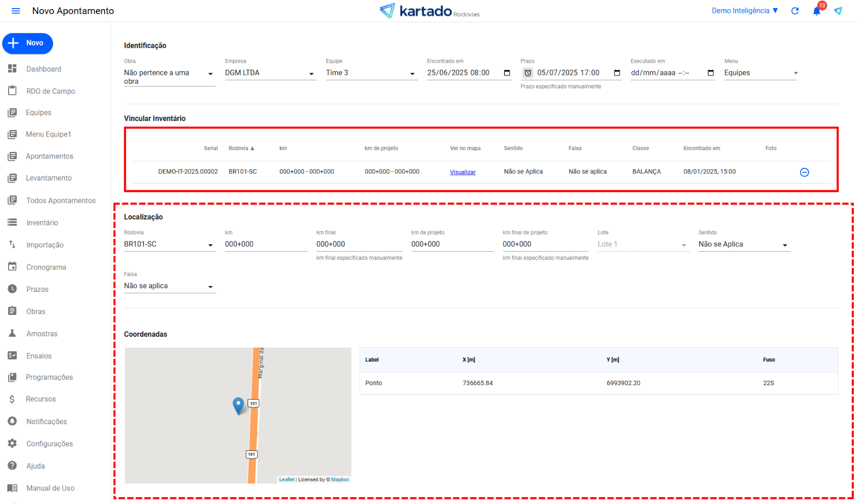The width and height of the screenshot is (858, 504).
Task: Open the notifications bell icon
Action: [816, 11]
